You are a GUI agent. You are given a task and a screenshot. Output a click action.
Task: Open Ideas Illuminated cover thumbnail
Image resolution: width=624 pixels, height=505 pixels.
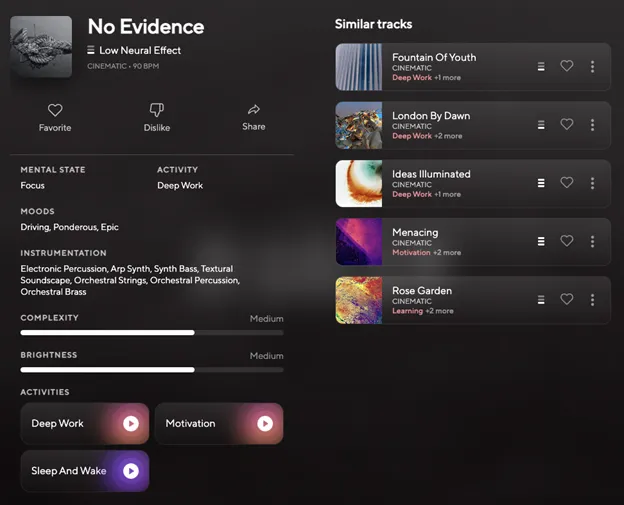(x=359, y=183)
